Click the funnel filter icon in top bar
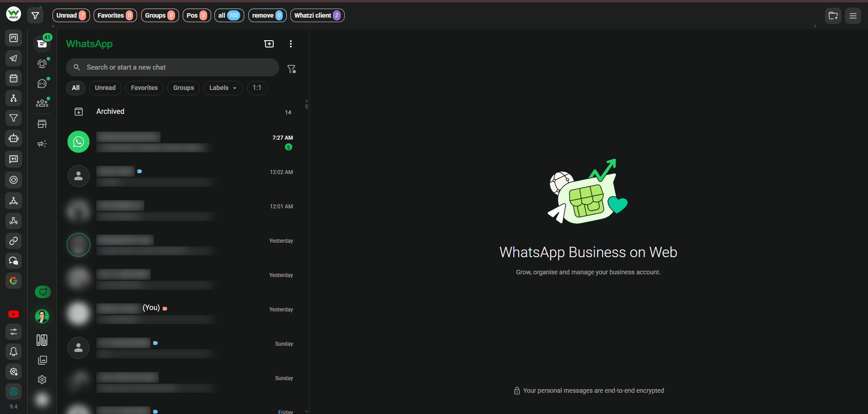The width and height of the screenshot is (868, 414). pyautogui.click(x=35, y=16)
